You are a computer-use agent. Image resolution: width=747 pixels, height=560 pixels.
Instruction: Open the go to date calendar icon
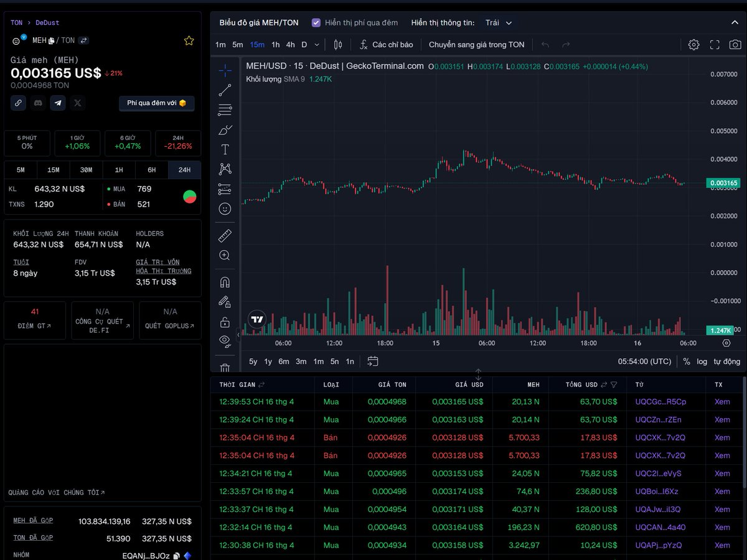click(x=373, y=362)
